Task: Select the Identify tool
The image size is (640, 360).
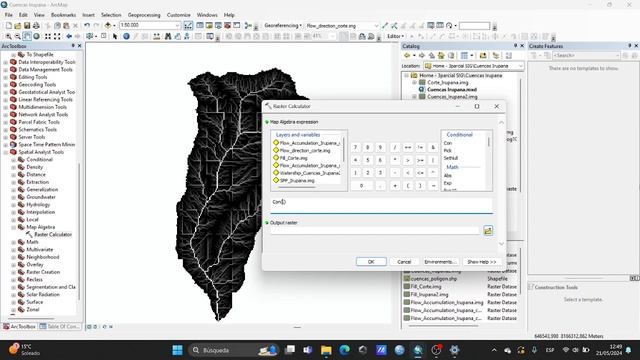Action: (x=126, y=36)
